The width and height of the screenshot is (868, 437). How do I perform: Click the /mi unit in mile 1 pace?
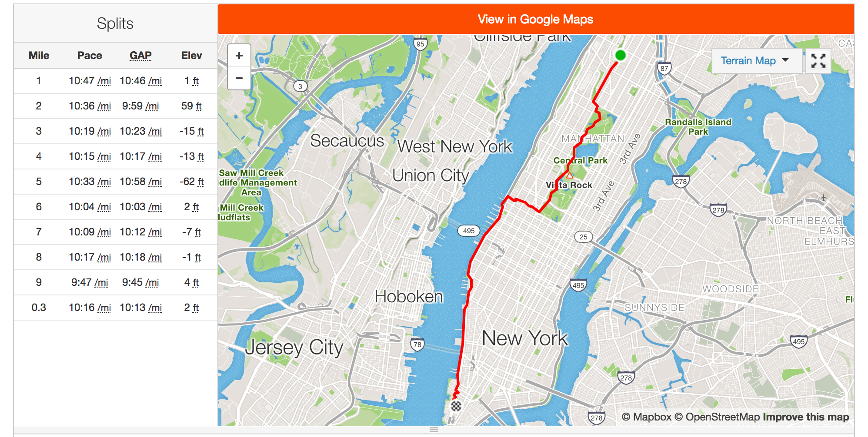[104, 81]
